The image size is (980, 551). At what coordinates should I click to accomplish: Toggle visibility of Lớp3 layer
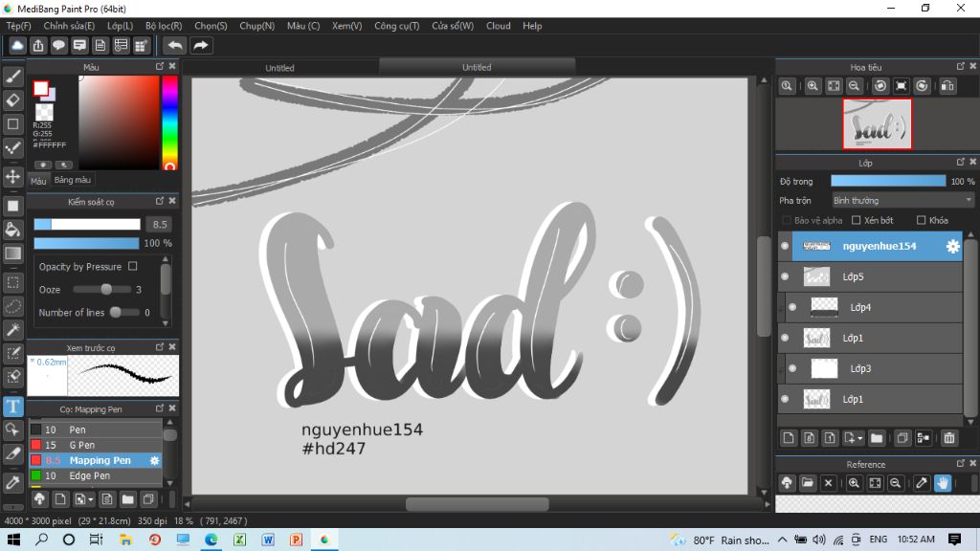792,368
